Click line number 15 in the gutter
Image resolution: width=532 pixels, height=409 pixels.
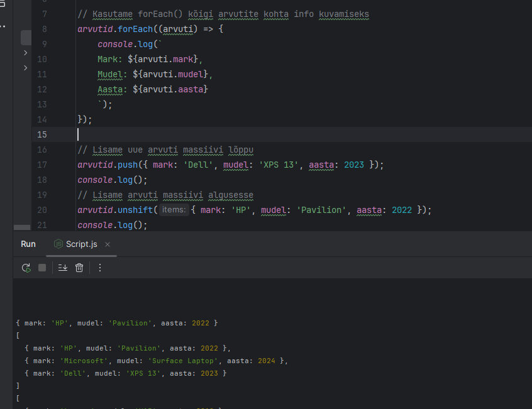pos(42,134)
